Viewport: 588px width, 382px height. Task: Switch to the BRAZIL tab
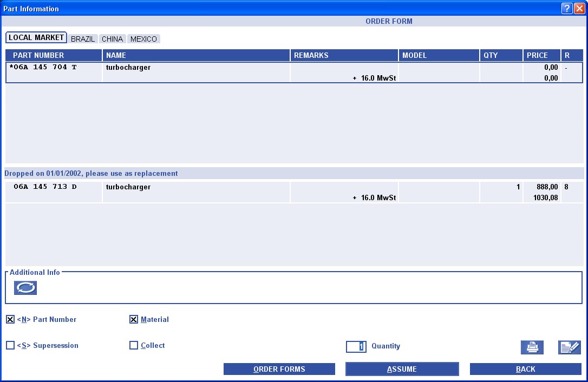[x=83, y=39]
